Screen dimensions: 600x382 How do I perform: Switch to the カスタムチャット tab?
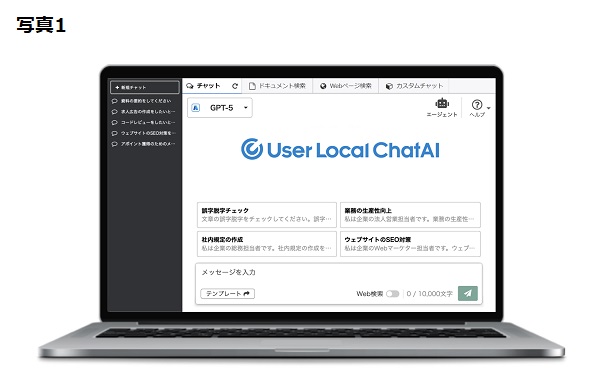point(414,86)
